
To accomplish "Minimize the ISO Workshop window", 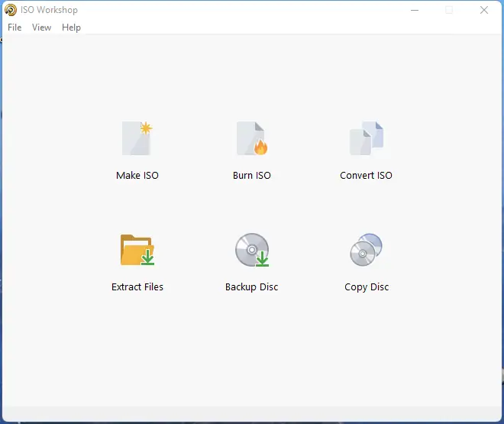I will pos(415,10).
